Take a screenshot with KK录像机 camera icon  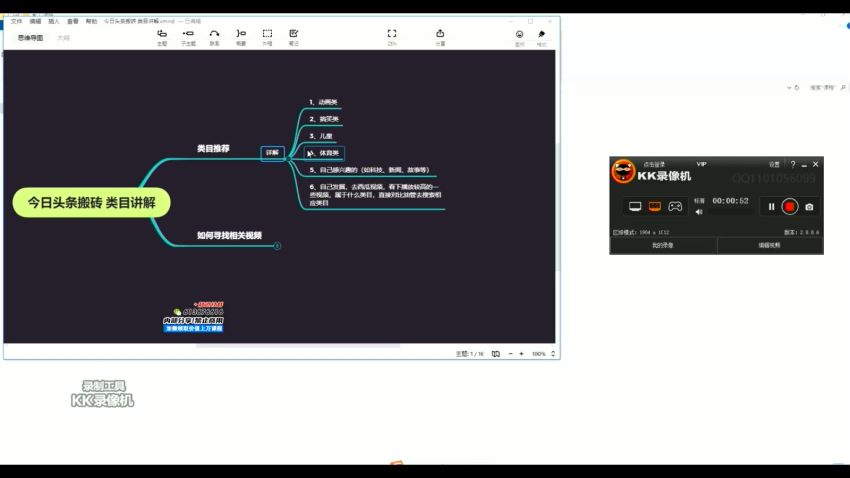pyautogui.click(x=809, y=207)
